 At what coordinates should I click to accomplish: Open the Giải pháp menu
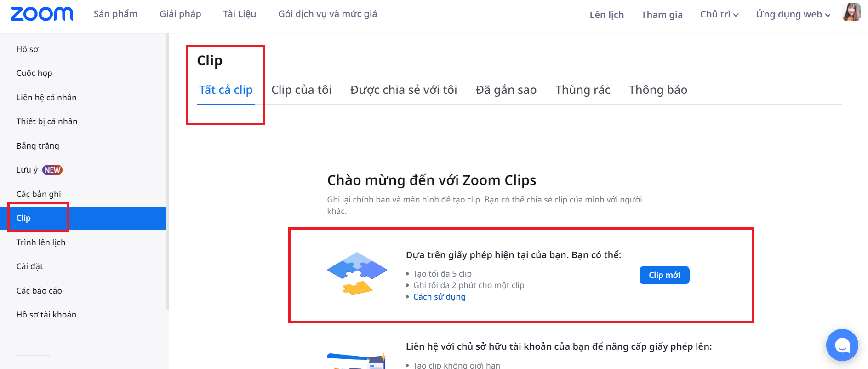coord(180,14)
